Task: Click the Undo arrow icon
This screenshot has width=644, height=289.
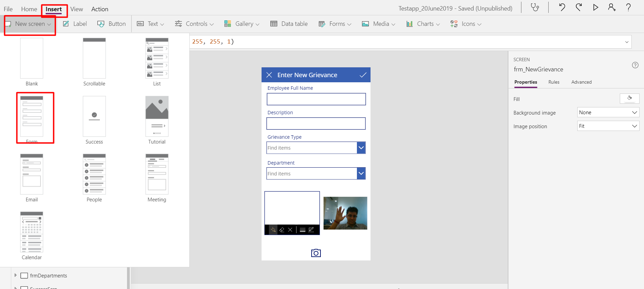Action: pyautogui.click(x=562, y=7)
